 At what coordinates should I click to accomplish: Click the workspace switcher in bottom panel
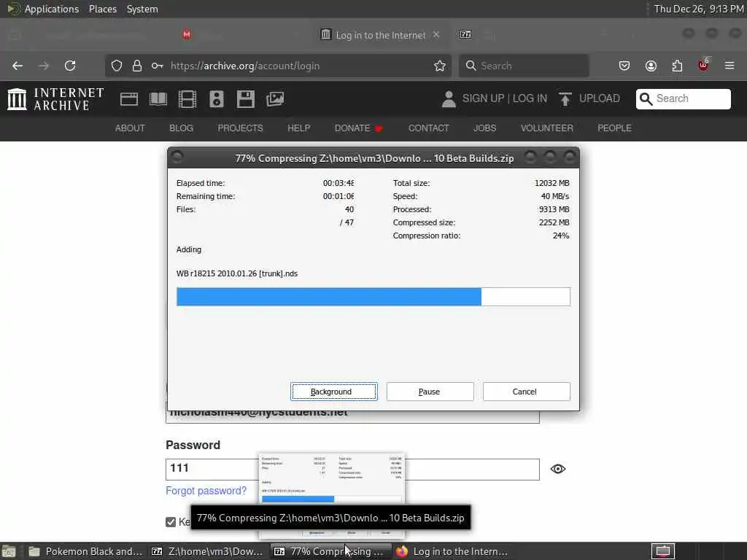point(663,551)
